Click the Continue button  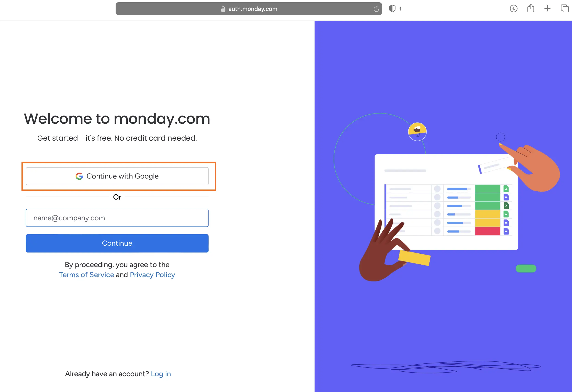(117, 243)
